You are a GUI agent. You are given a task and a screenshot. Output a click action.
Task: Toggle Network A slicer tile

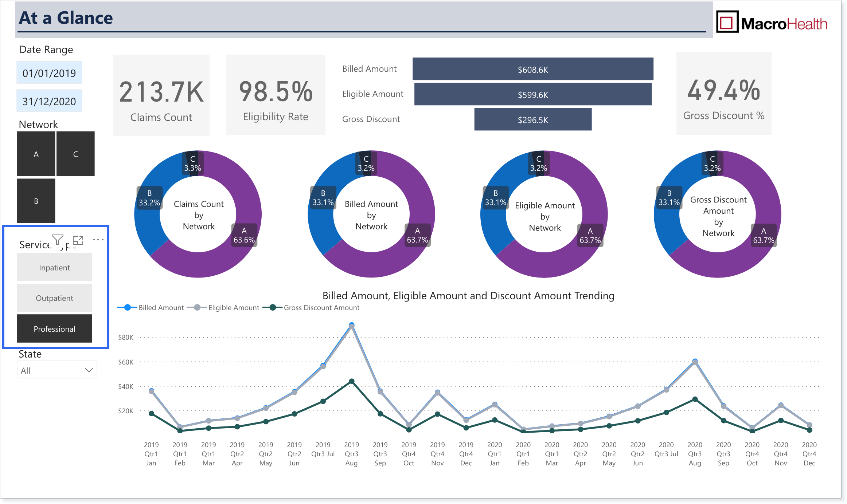[36, 154]
